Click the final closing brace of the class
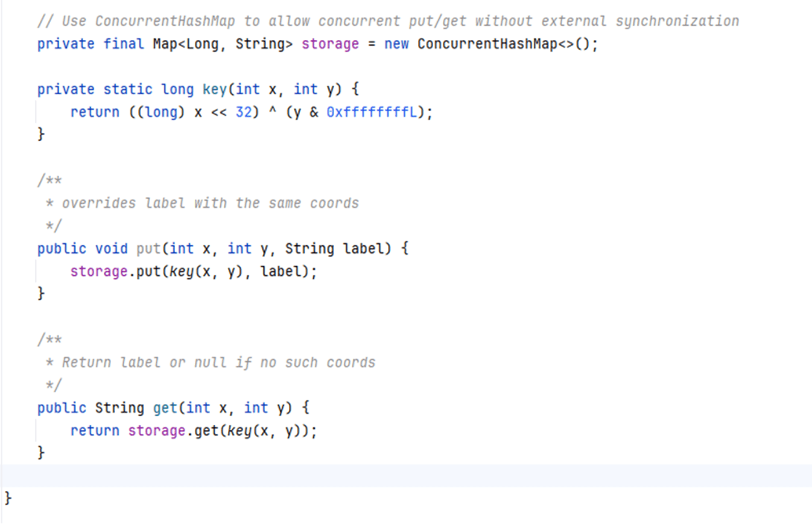The height and width of the screenshot is (524, 812). click(x=8, y=498)
